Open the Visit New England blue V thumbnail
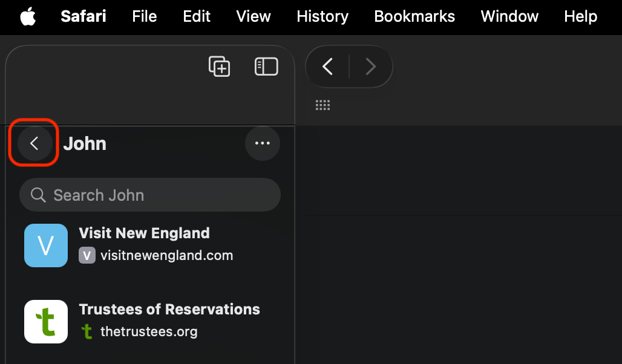Viewport: 622px width, 364px height. point(46,245)
